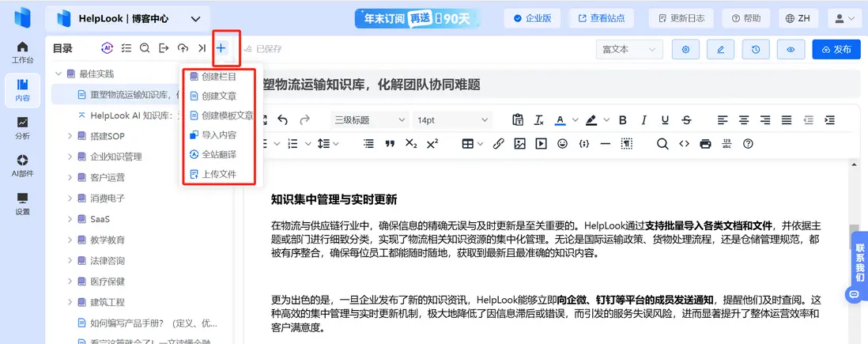
Task: View the source code
Action: (x=685, y=143)
